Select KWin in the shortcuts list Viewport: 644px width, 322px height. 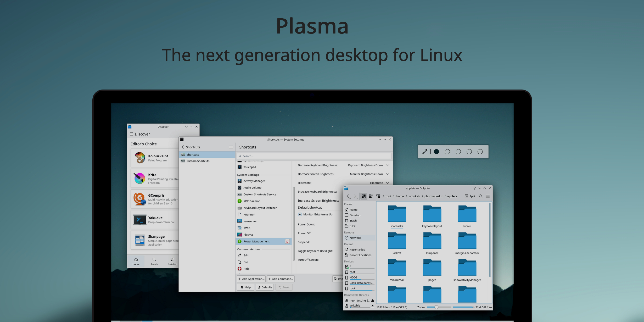coord(264,228)
